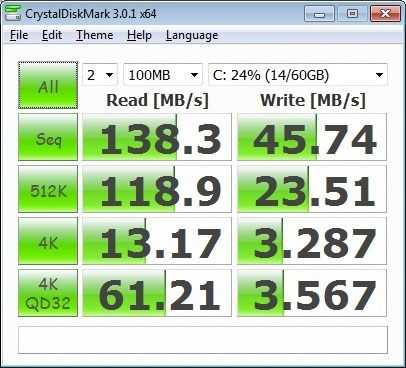Open the Theme menu
Image resolution: width=406 pixels, height=368 pixels.
pos(94,35)
